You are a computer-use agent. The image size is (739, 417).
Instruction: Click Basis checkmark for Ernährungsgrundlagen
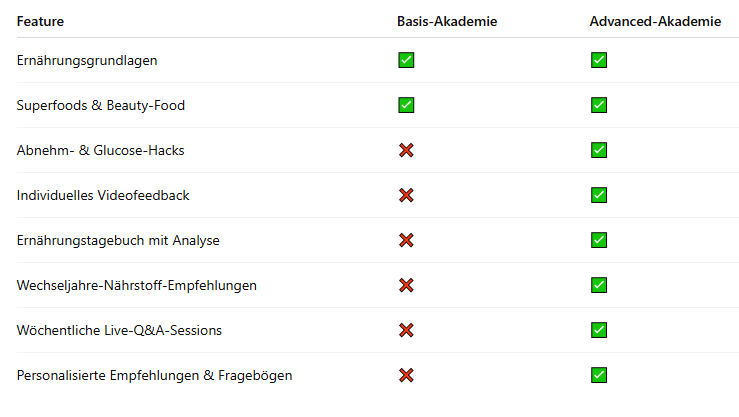(x=406, y=60)
